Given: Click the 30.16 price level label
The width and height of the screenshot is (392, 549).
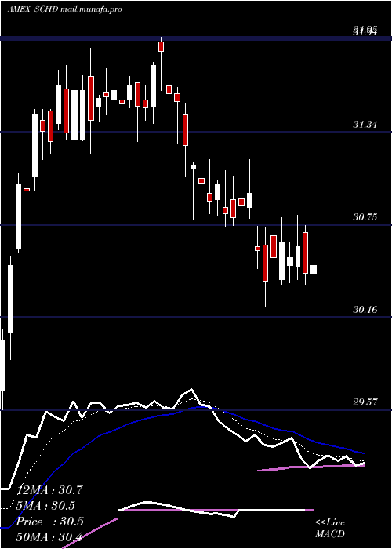Looking at the screenshot, I should [365, 309].
